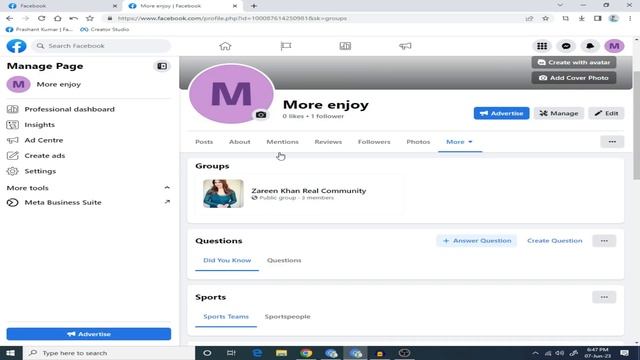The width and height of the screenshot is (640, 360).
Task: Click the sidebar Advertise button at bottom
Action: click(x=89, y=334)
